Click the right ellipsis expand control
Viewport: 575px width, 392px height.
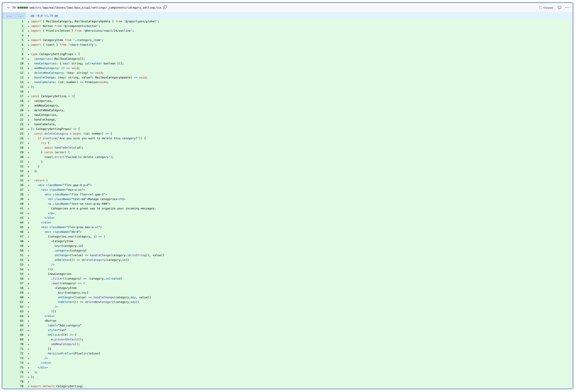[x=21, y=16]
